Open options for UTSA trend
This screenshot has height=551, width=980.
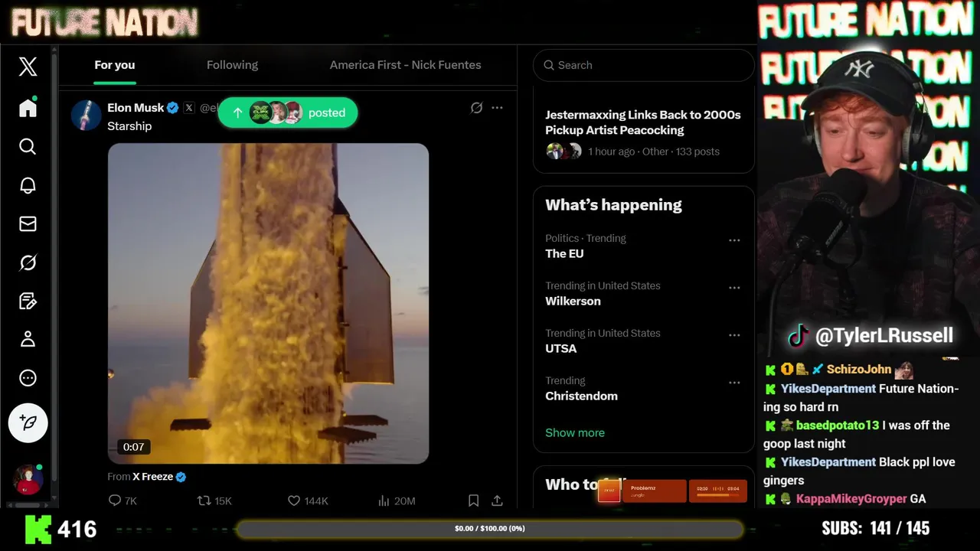tap(734, 335)
